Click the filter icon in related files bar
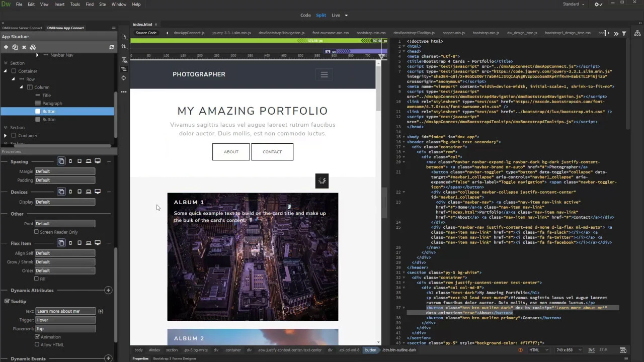This screenshot has height=362, width=644. (624, 33)
